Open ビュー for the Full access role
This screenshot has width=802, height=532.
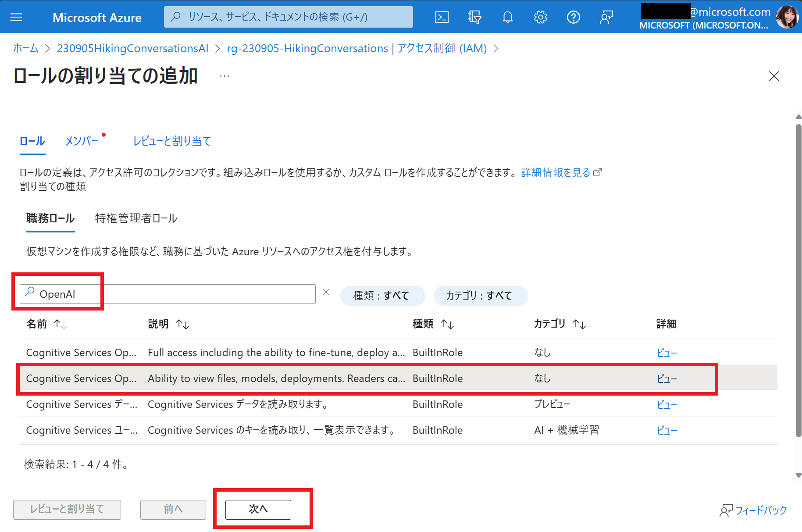tap(667, 353)
